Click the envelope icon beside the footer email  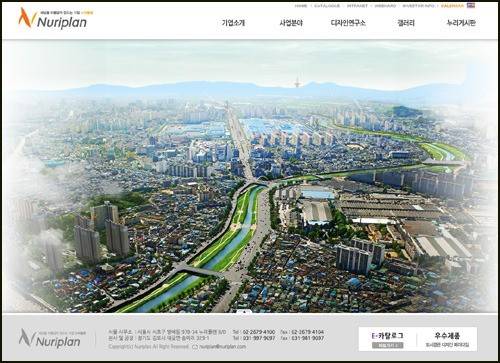195,347
